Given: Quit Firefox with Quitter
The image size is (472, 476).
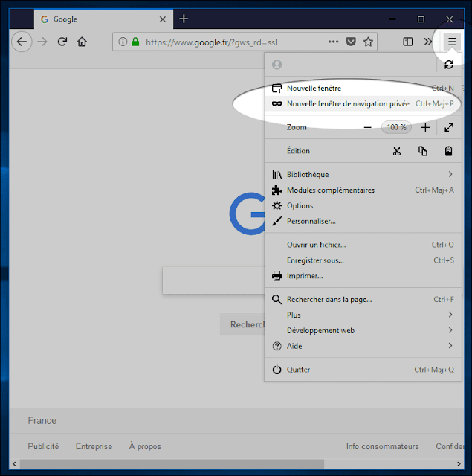Looking at the screenshot, I should tap(363, 370).
